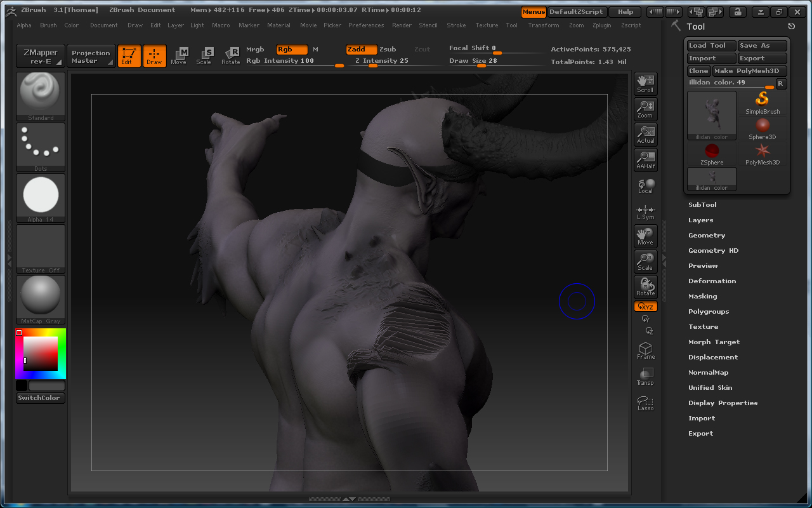Select the Rotate transform icon

point(645,286)
